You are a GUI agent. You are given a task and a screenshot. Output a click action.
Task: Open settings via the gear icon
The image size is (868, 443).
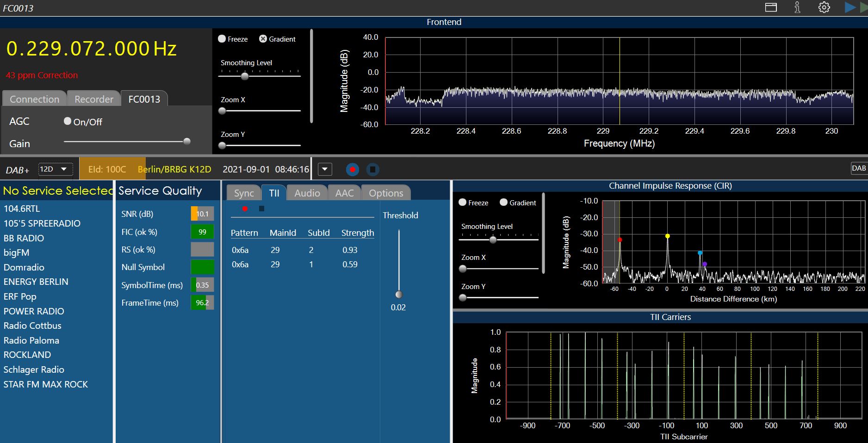pos(824,7)
